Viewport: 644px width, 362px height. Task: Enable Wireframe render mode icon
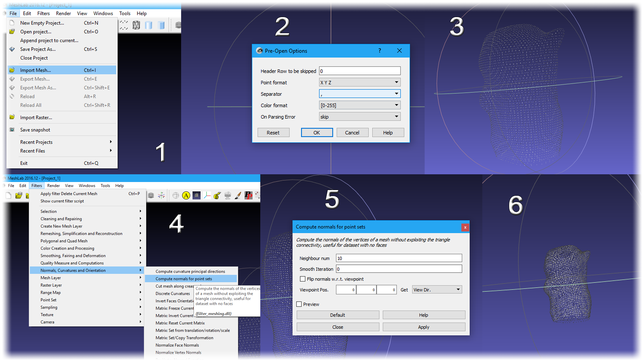pos(136,25)
